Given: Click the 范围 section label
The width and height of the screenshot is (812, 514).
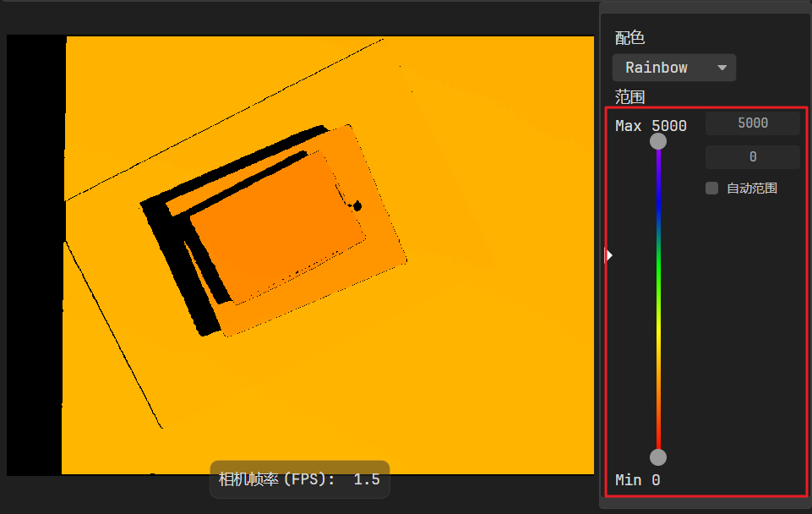Looking at the screenshot, I should [x=629, y=96].
